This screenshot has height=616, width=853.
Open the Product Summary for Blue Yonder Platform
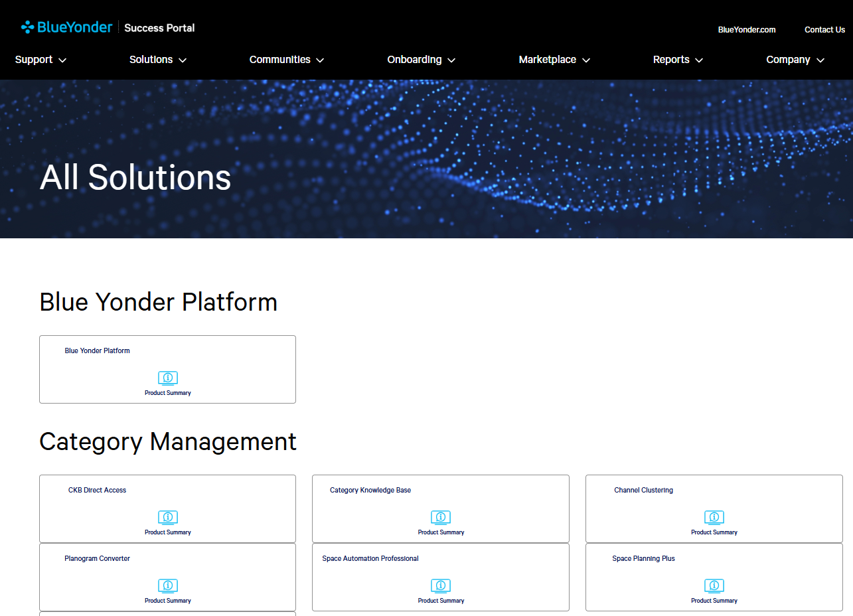167,378
